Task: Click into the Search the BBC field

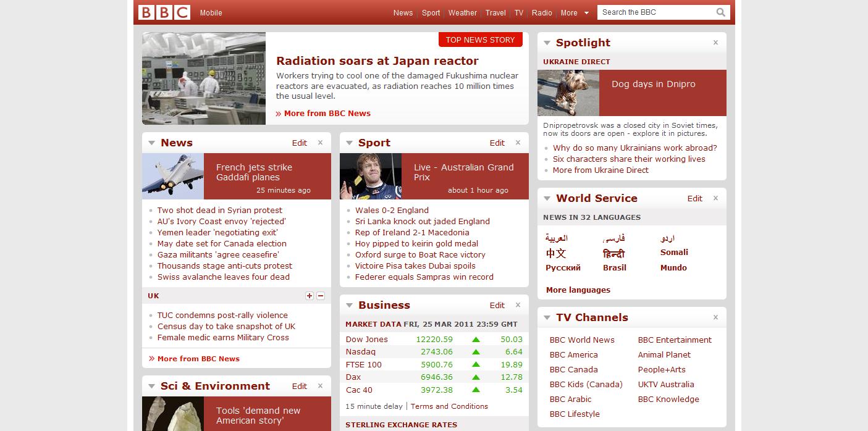Action: pyautogui.click(x=655, y=12)
